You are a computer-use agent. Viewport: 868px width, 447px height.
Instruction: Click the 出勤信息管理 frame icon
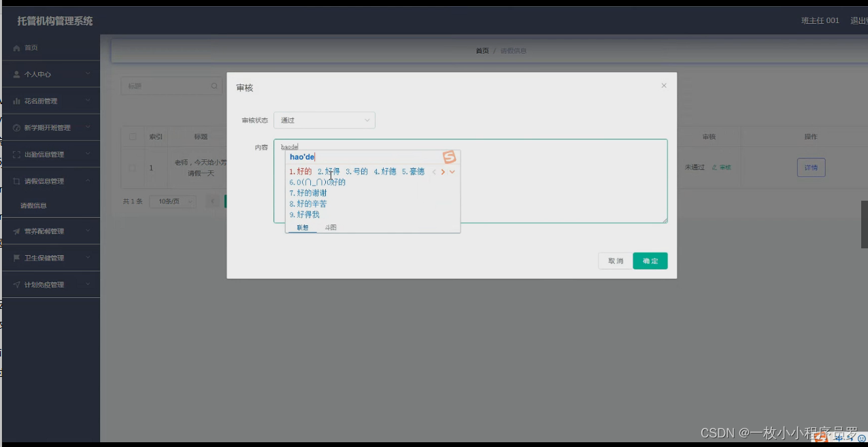point(16,154)
